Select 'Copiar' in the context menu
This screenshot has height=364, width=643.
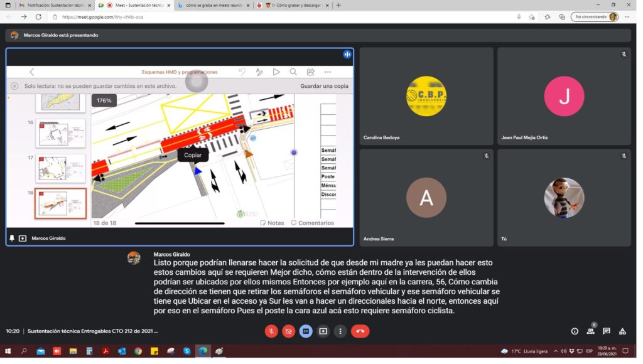193,154
